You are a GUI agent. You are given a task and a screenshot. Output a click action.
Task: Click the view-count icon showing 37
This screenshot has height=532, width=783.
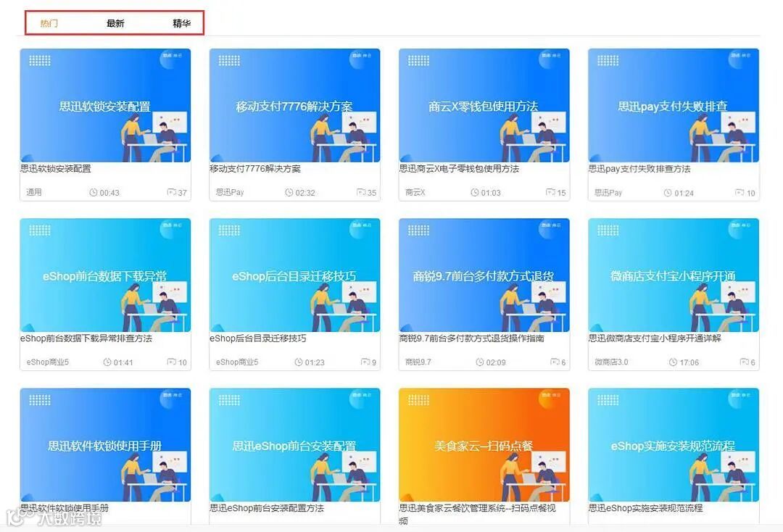pyautogui.click(x=172, y=192)
